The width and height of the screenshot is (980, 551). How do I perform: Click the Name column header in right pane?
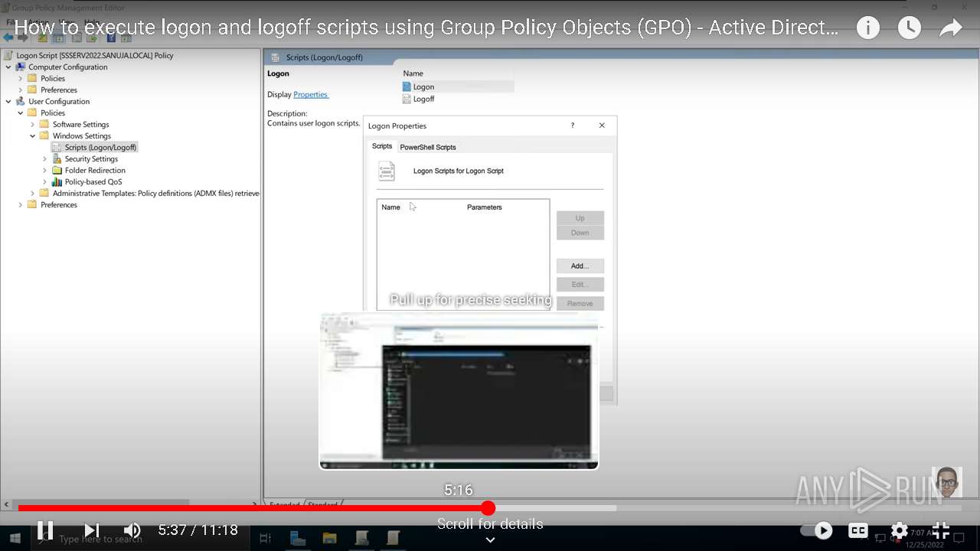(x=413, y=73)
